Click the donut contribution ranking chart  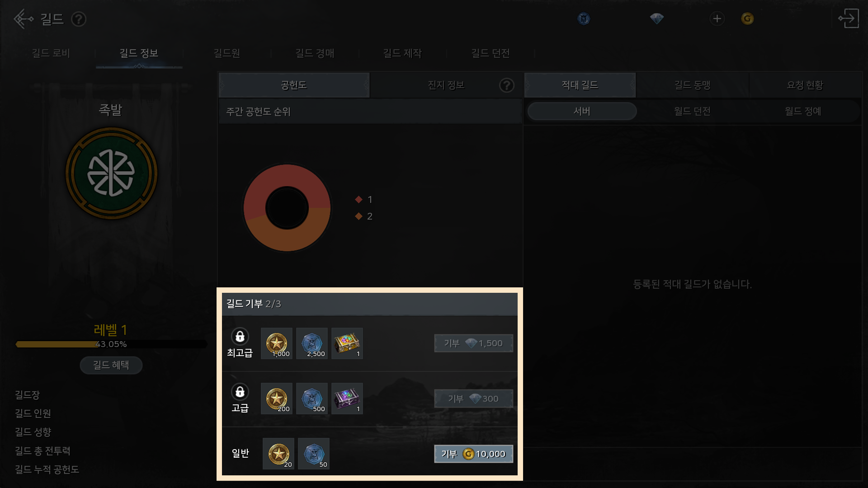287,208
